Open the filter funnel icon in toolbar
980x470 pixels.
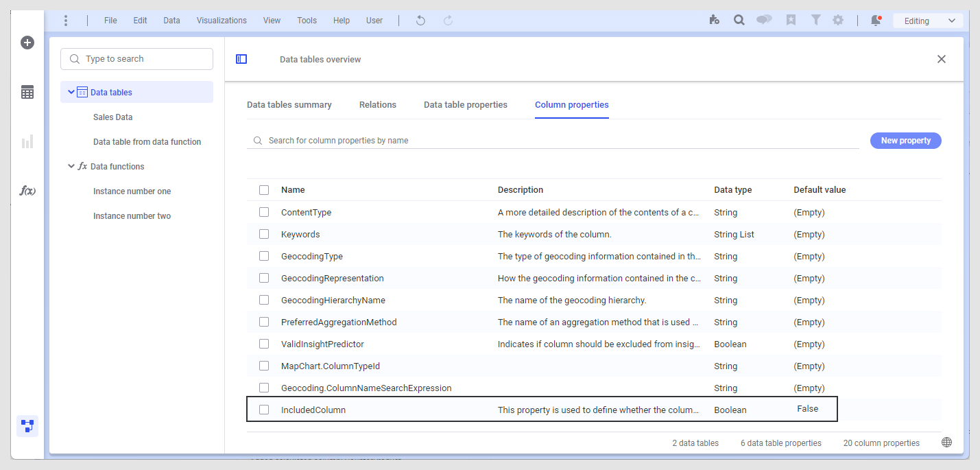pyautogui.click(x=815, y=21)
